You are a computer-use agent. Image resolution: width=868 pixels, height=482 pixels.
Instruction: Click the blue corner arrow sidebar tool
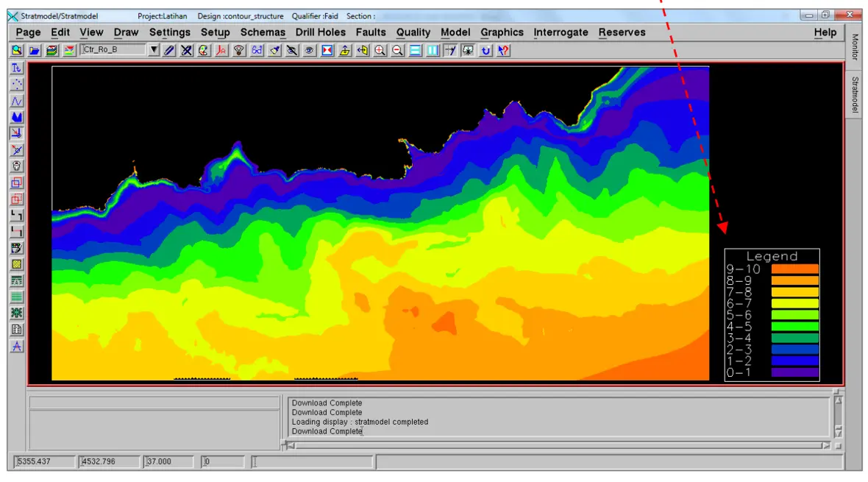click(x=17, y=133)
